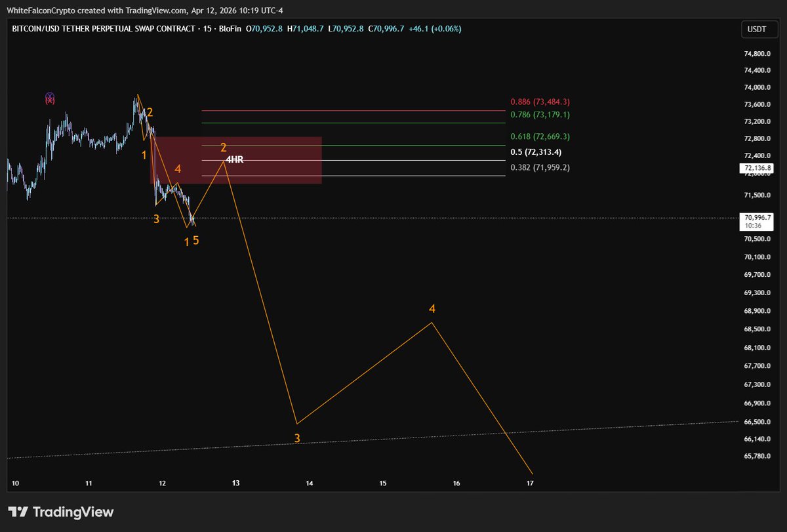Click date 12 on the time axis
Viewport: 787px width, 532px height.
(163, 483)
